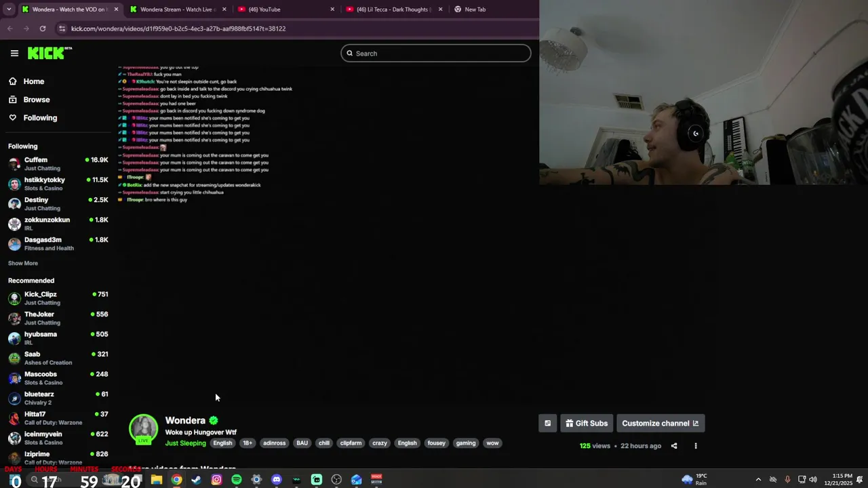
Task: Click the microphone tray icon
Action: 787,480
